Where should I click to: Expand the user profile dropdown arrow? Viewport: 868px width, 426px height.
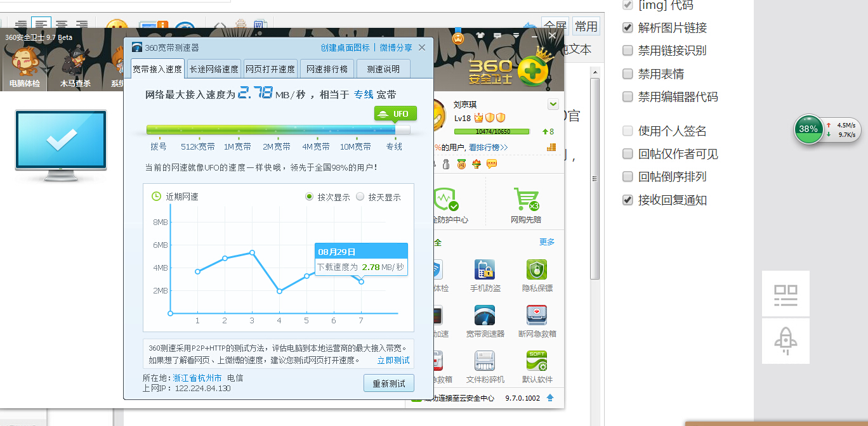[553, 104]
